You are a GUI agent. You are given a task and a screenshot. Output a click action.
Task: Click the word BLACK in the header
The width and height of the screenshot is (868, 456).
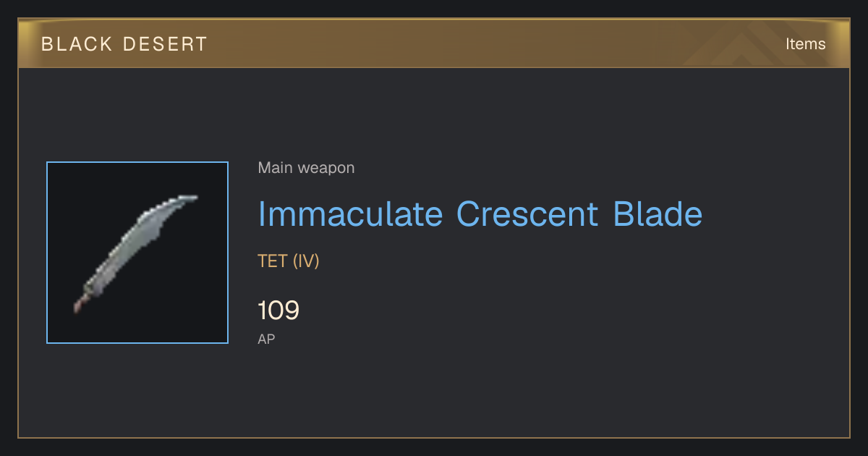tap(75, 44)
